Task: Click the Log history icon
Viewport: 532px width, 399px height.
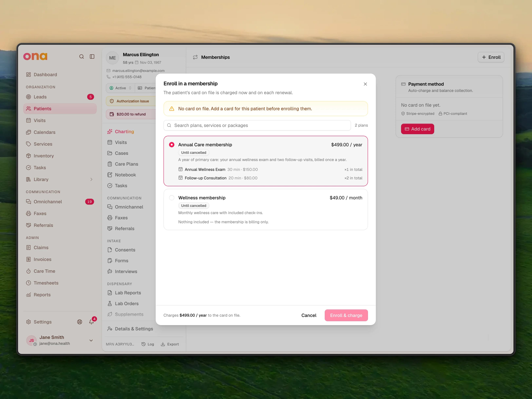Action: 143,344
